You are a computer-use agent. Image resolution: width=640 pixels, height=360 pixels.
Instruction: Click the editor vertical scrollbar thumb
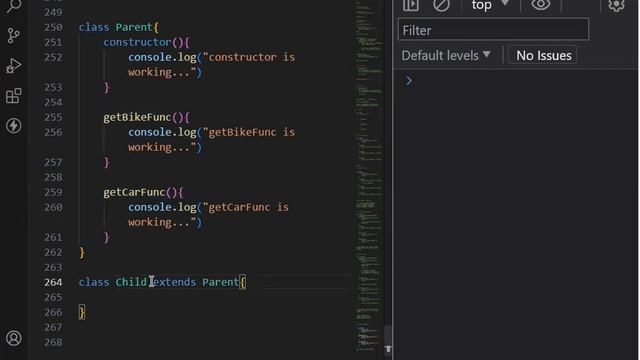click(x=388, y=338)
